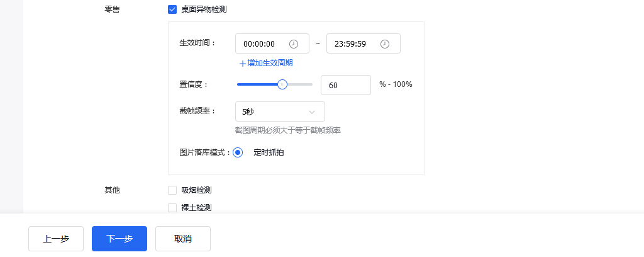This screenshot has width=644, height=257.
Task: Open the clock picker for start time 00:00:00
Action: [293, 43]
